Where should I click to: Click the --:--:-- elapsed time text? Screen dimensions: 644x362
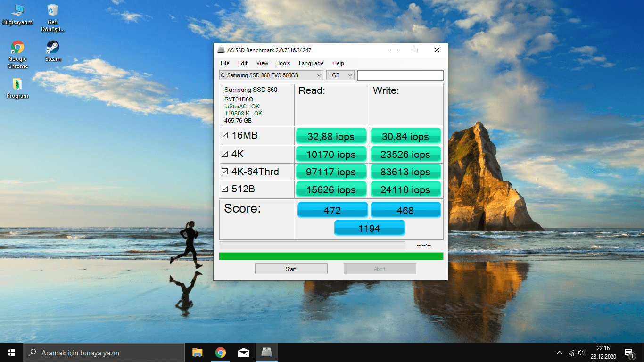click(x=424, y=246)
